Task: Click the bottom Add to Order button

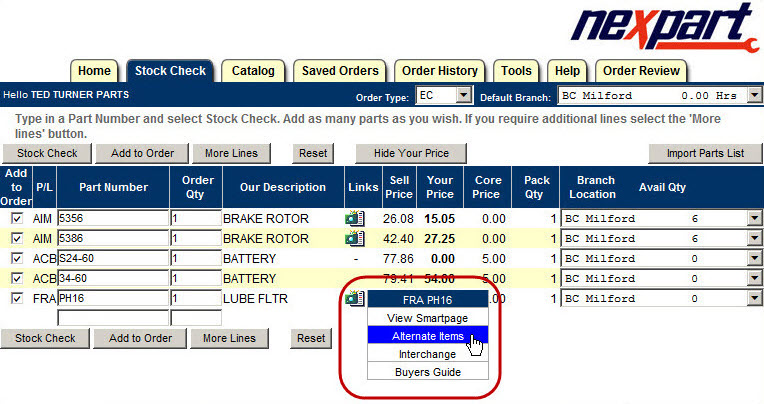Action: click(140, 338)
